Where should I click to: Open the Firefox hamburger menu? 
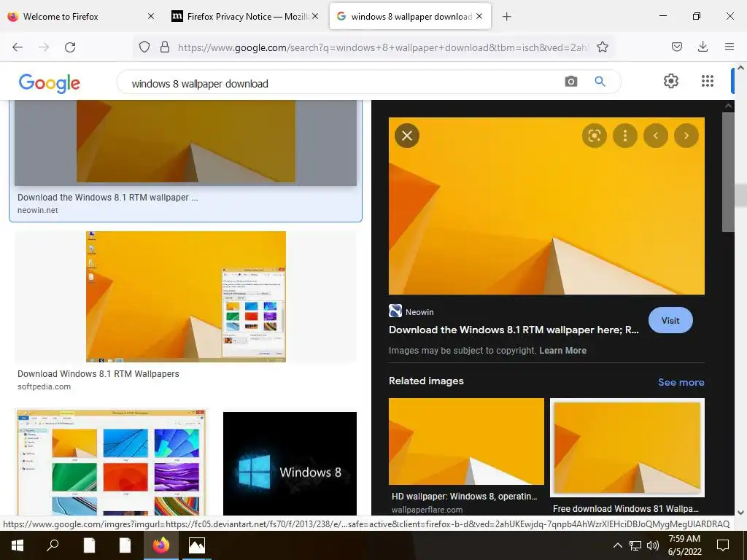click(729, 47)
